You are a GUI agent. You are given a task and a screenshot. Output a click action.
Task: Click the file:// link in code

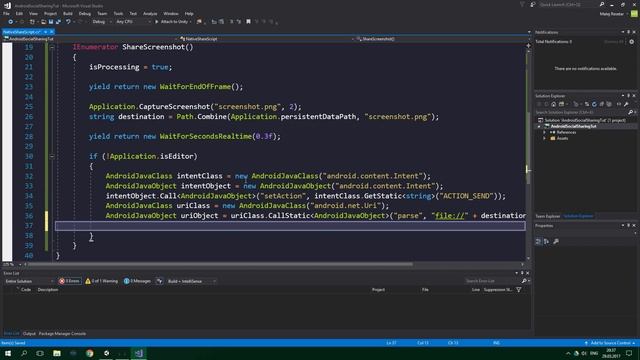[x=449, y=216]
